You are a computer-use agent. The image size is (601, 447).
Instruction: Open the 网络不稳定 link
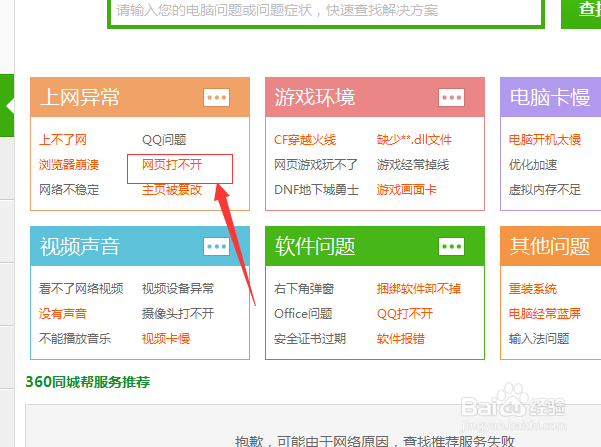pos(69,190)
